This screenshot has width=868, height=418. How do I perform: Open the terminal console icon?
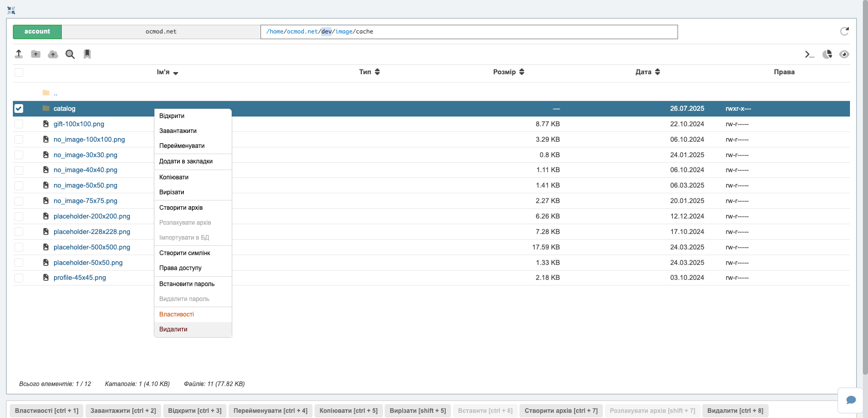(810, 54)
